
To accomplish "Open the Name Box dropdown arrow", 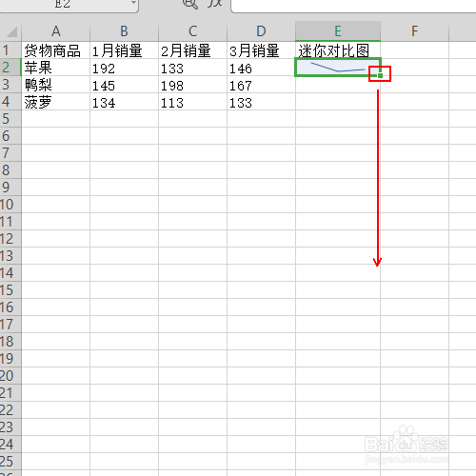I will pos(133,3).
